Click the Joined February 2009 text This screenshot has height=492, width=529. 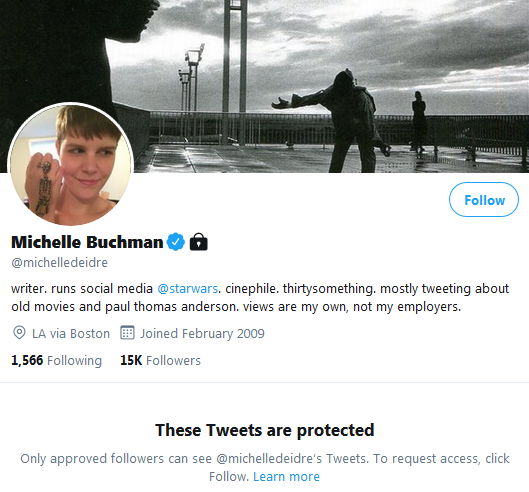point(202,333)
